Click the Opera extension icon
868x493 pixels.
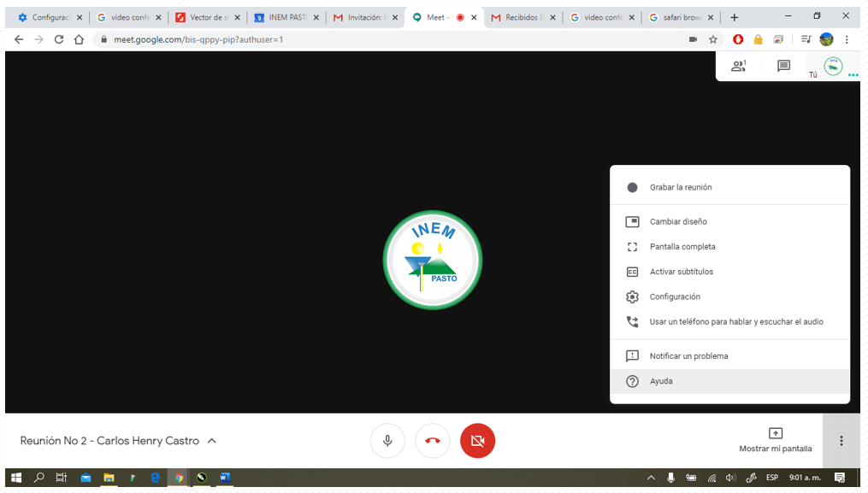tap(738, 39)
